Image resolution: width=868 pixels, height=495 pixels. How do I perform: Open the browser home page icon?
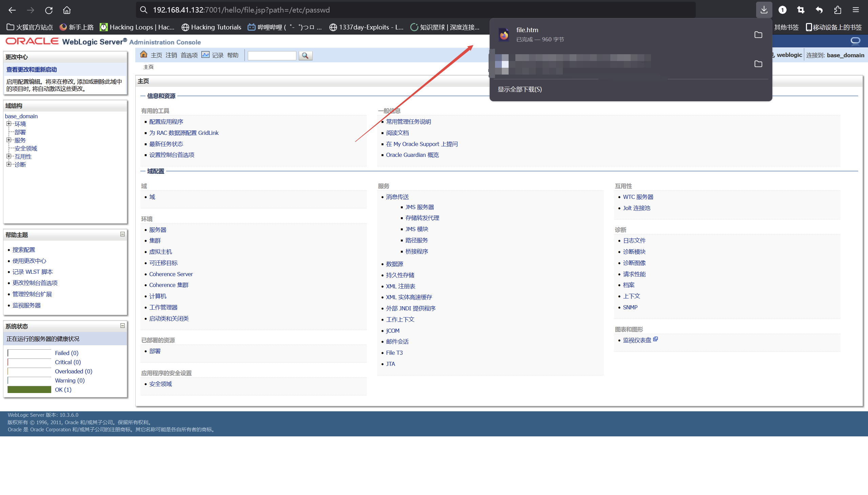coord(67,10)
